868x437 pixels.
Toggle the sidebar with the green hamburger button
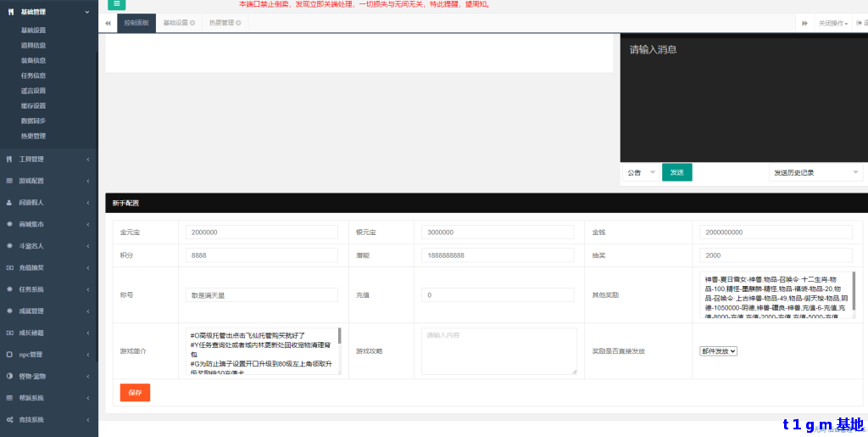116,4
